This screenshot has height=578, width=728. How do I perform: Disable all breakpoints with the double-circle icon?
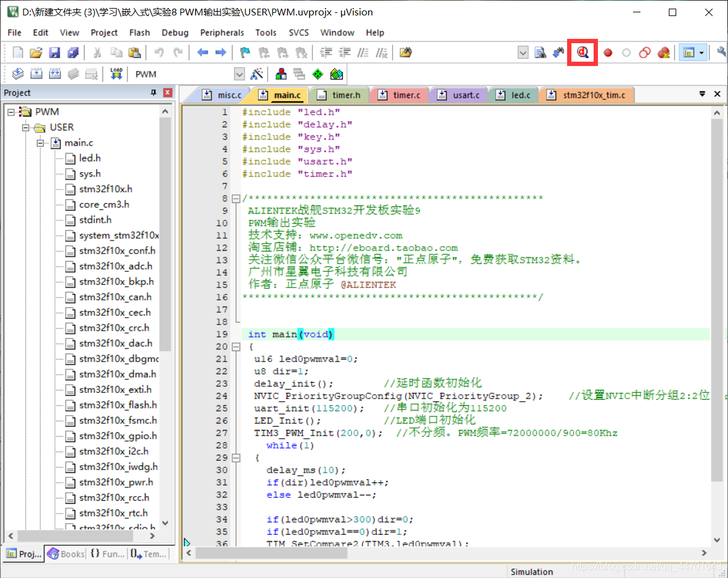(645, 52)
